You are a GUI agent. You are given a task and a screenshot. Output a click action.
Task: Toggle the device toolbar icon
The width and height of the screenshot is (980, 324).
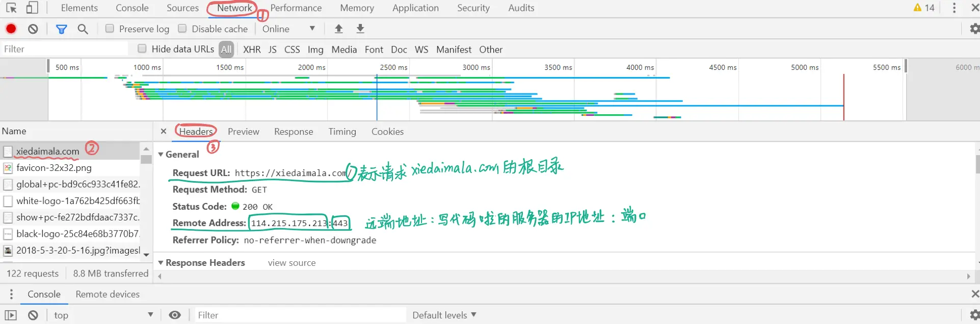tap(32, 8)
